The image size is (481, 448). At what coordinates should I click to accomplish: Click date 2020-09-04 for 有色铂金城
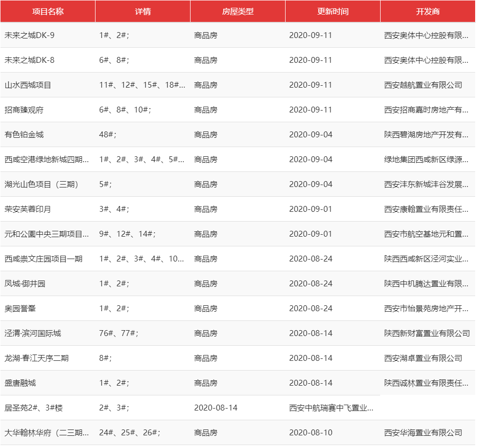[311, 134]
